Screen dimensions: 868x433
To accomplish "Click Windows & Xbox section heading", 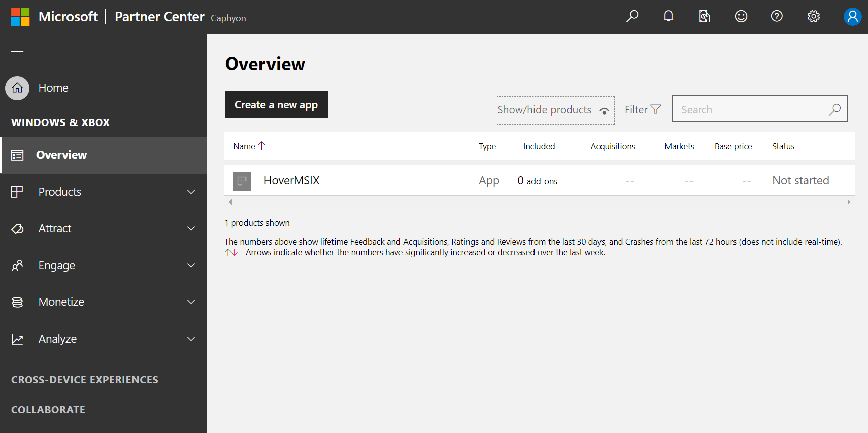I will click(x=60, y=122).
